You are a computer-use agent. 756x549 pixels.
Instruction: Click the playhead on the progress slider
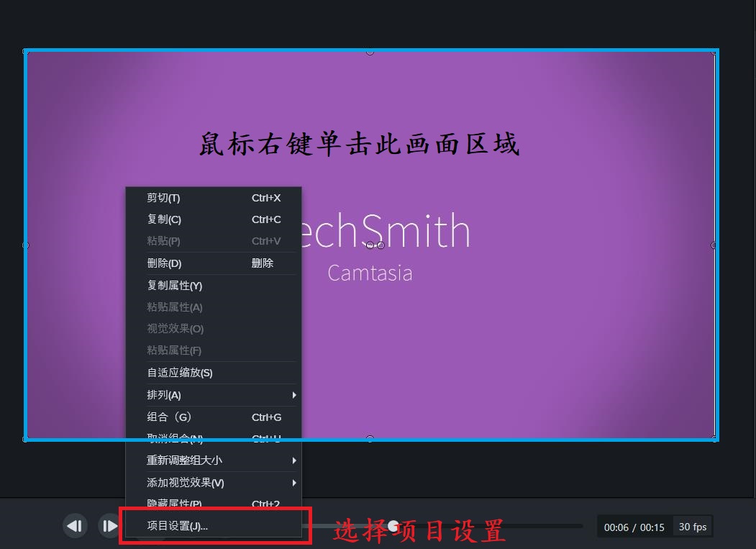point(393,526)
